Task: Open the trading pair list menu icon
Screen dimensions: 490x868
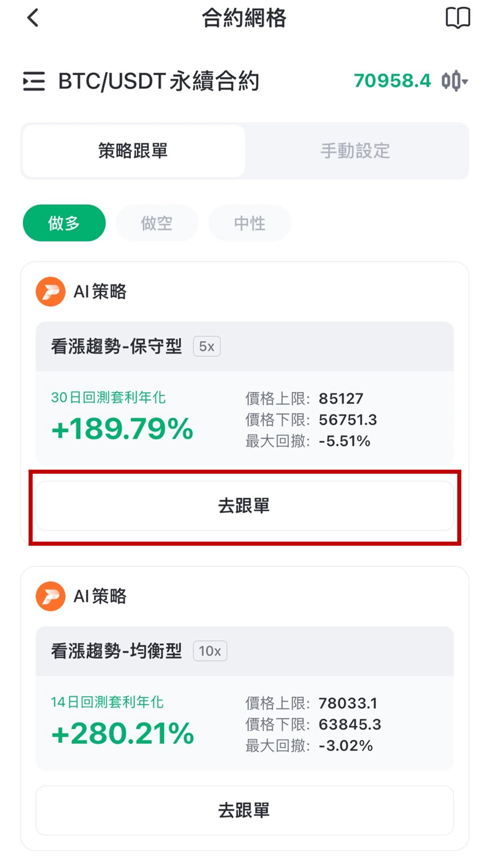Action: click(x=34, y=81)
